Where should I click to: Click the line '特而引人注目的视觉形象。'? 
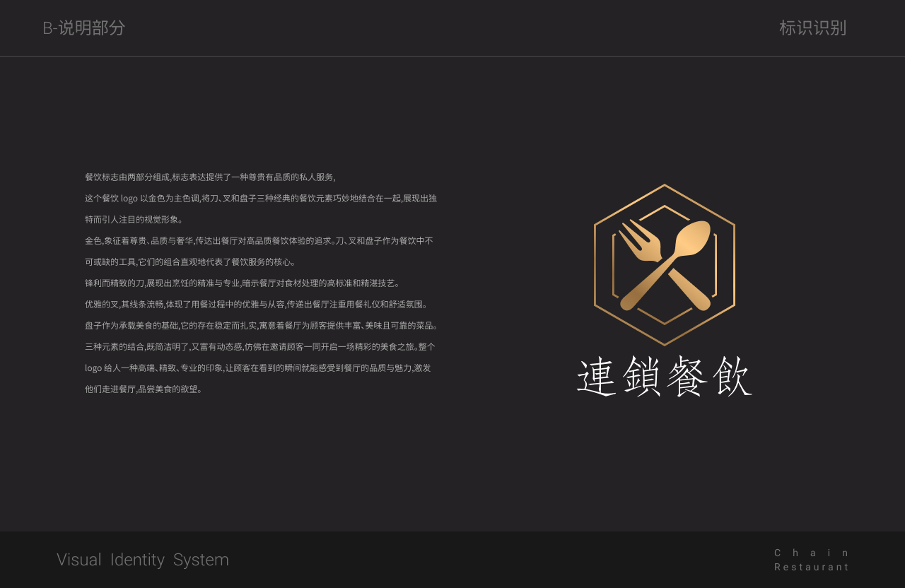coord(134,219)
